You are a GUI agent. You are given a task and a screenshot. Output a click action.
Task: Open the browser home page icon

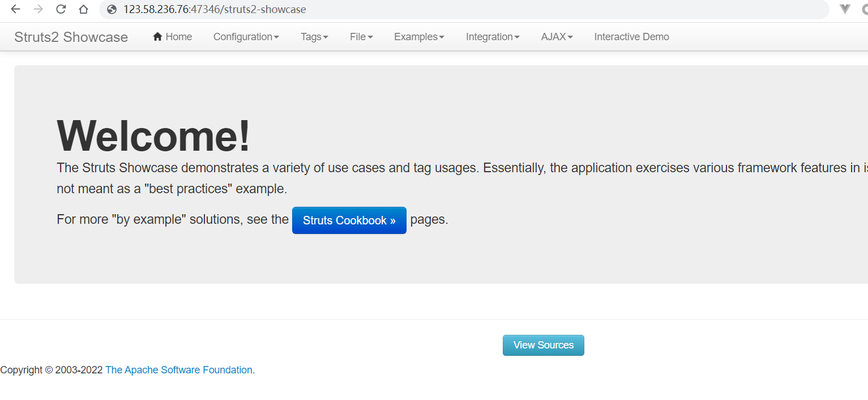(83, 9)
